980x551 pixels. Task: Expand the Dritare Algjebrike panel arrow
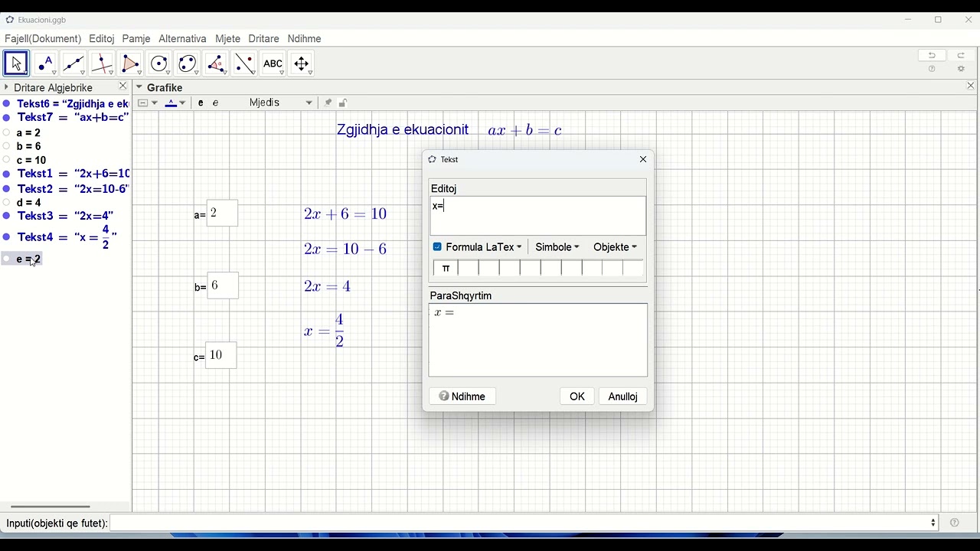click(7, 87)
